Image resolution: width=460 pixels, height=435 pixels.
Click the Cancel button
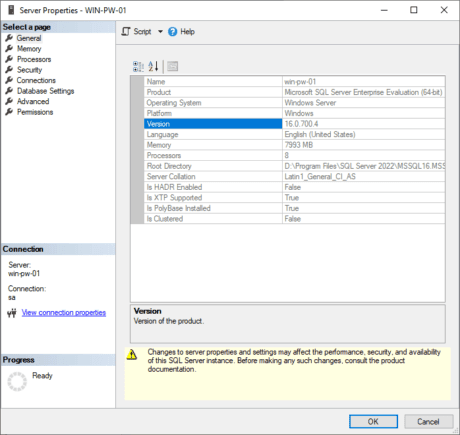pyautogui.click(x=429, y=422)
